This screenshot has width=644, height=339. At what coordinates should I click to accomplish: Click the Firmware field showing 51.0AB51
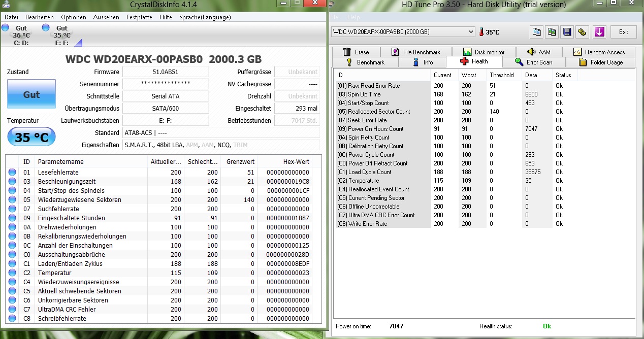pyautogui.click(x=166, y=72)
